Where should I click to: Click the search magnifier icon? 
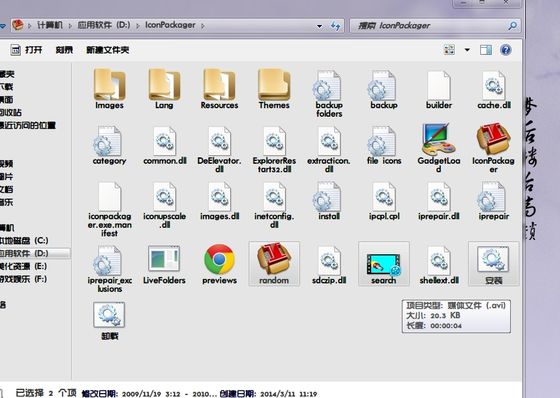click(x=512, y=25)
